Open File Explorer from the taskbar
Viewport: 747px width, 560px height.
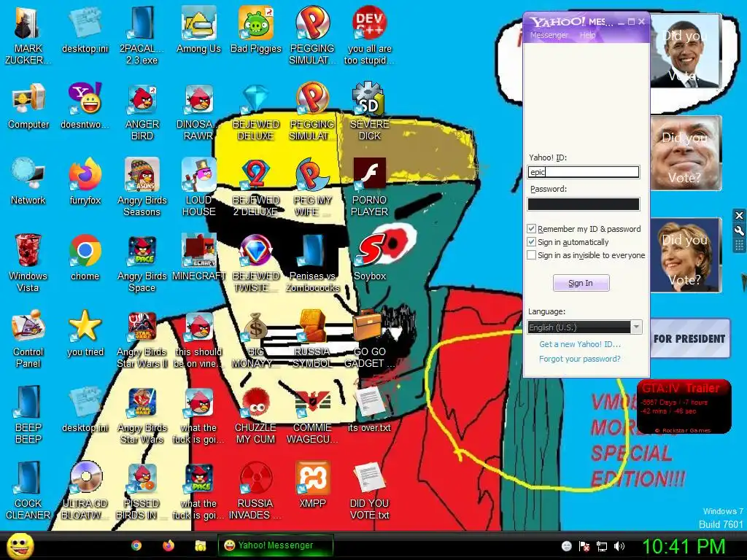pos(200,545)
